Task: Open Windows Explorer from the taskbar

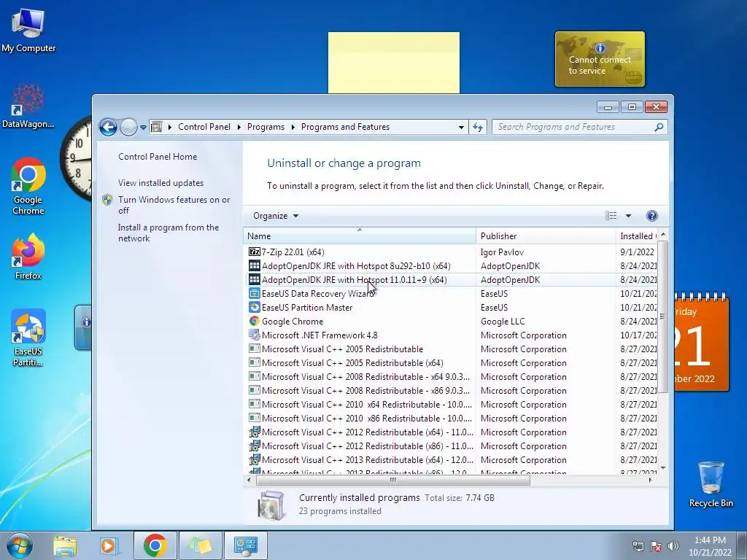Action: point(65,545)
